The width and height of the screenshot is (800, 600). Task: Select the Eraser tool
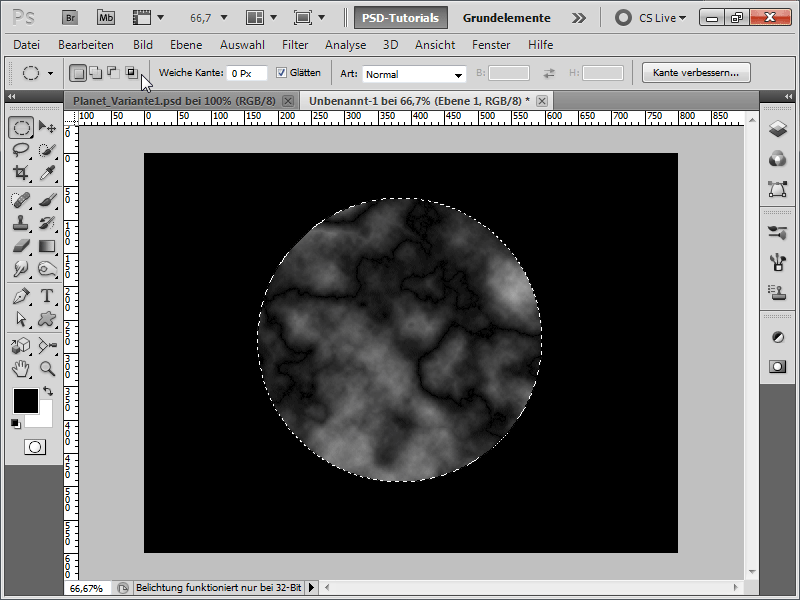coord(21,246)
